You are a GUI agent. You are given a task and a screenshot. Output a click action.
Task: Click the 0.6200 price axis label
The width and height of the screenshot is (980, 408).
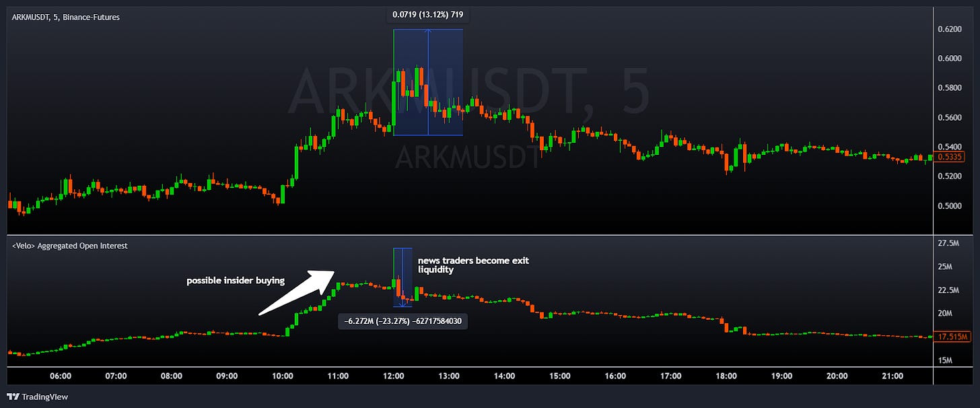coord(951,30)
